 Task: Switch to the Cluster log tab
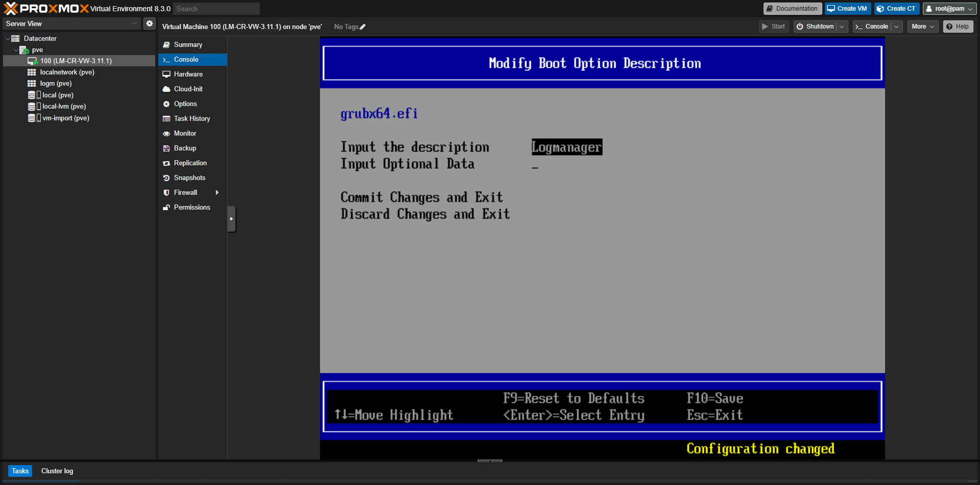[x=57, y=471]
